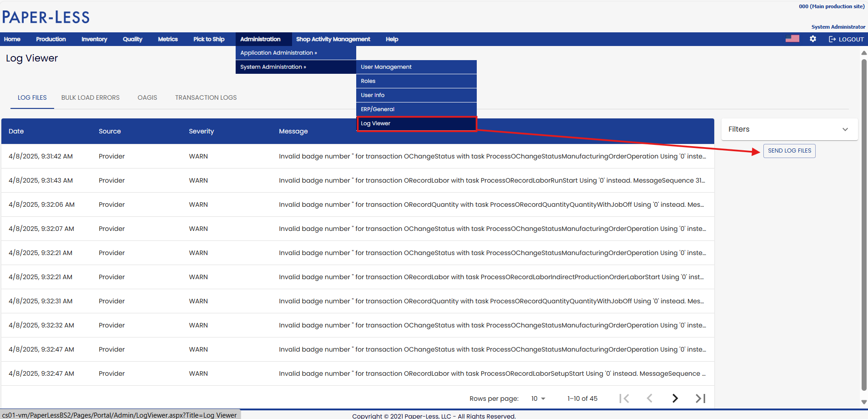Image resolution: width=868 pixels, height=419 pixels.
Task: Sort by the Message column header
Action: [x=293, y=131]
